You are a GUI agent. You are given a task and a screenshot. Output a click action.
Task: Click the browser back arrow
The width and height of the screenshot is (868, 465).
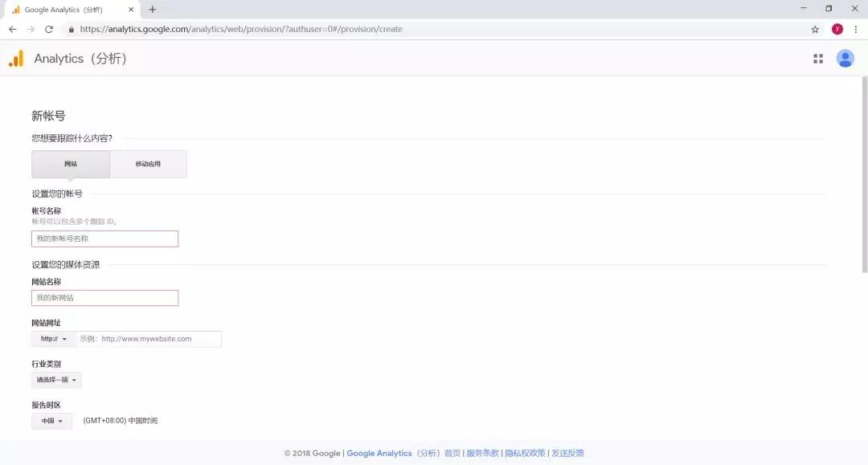click(x=12, y=28)
